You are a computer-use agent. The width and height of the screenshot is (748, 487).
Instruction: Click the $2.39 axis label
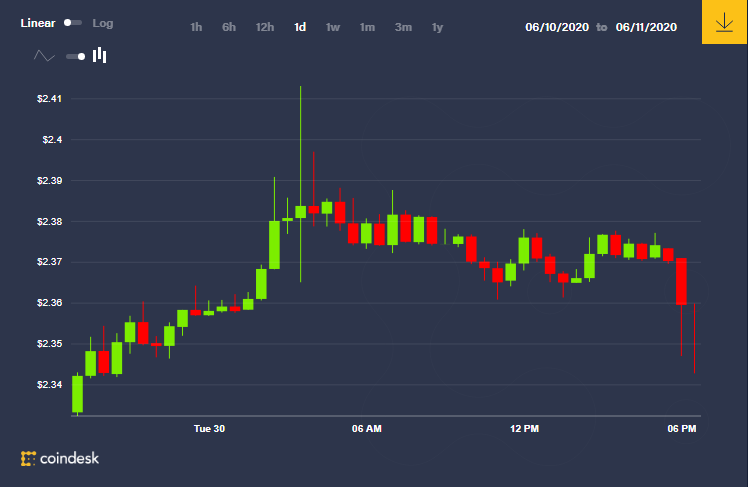(x=50, y=181)
